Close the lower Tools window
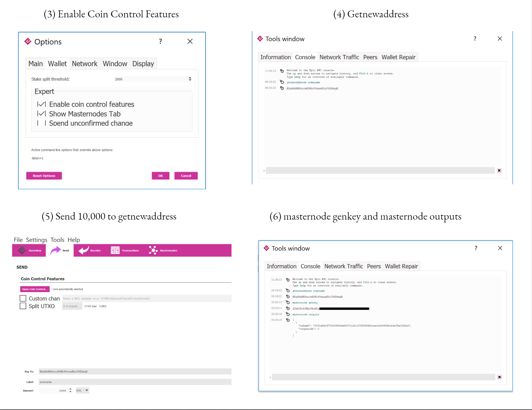The height and width of the screenshot is (410, 532). click(x=500, y=248)
